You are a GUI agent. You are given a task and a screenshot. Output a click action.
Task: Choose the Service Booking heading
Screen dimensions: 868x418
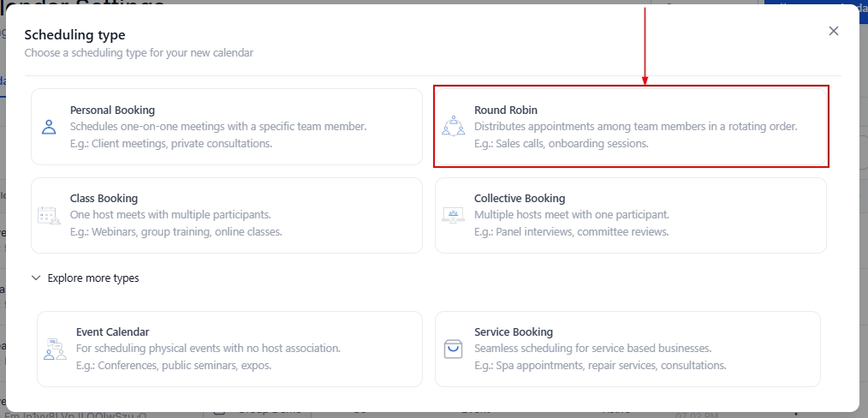[x=514, y=331]
